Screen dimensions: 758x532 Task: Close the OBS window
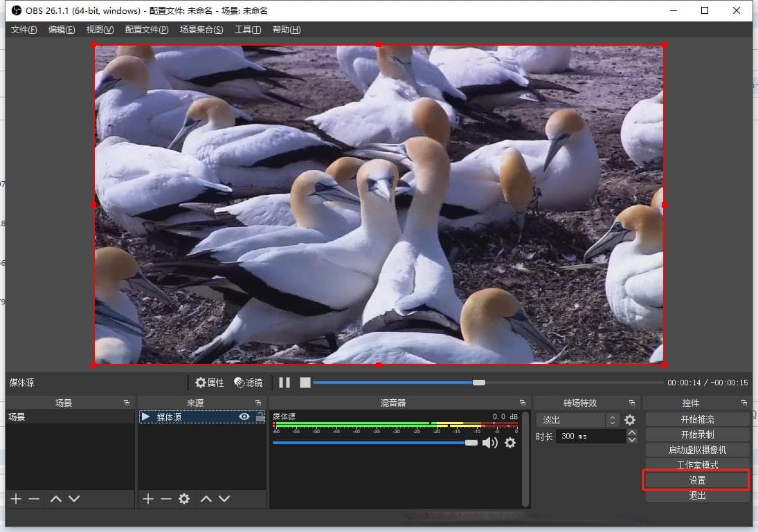pos(737,10)
